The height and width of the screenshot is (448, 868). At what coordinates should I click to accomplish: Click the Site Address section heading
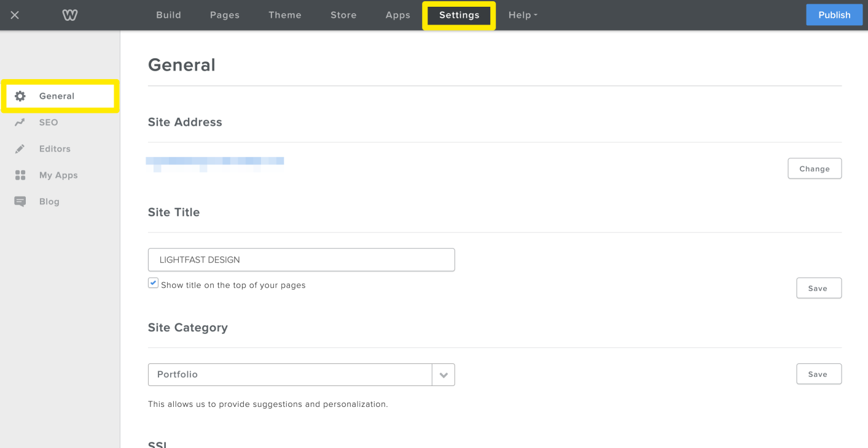(185, 122)
